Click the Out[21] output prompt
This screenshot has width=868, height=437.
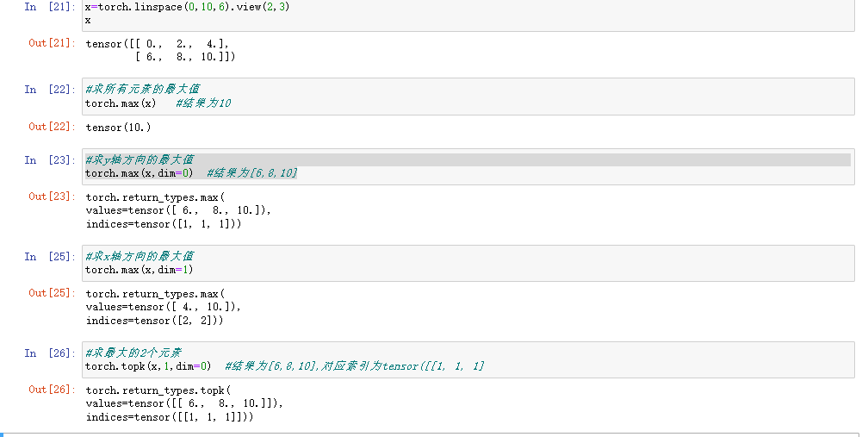pos(52,42)
